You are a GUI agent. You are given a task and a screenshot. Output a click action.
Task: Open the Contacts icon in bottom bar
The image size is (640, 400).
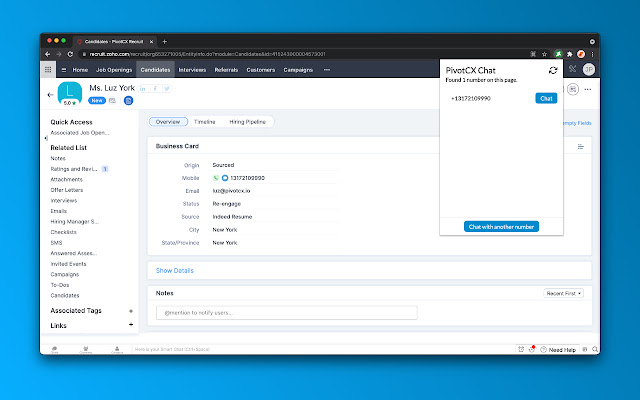coord(117,349)
